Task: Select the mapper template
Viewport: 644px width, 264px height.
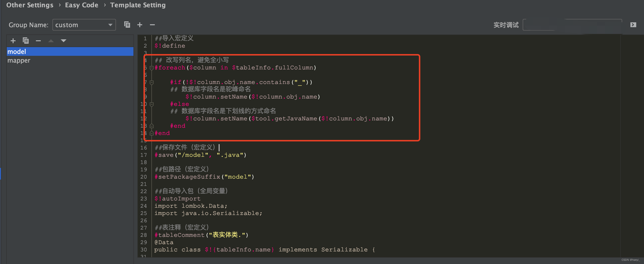Action: pyautogui.click(x=70, y=60)
